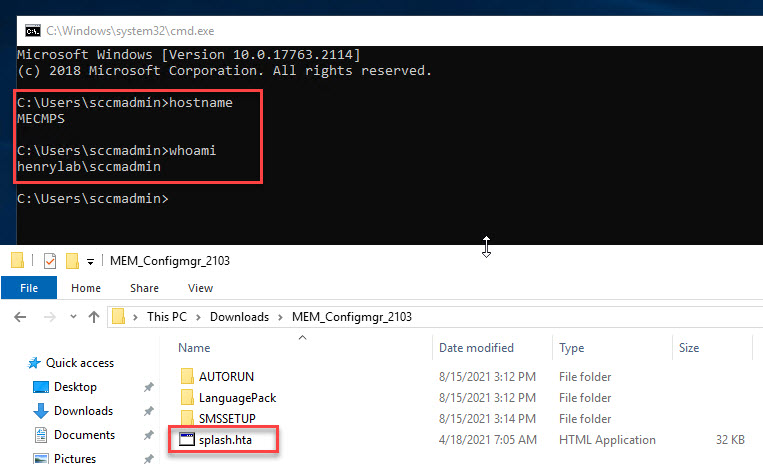Image resolution: width=763 pixels, height=464 pixels.
Task: Sort files by Date modified column
Action: [x=476, y=348]
